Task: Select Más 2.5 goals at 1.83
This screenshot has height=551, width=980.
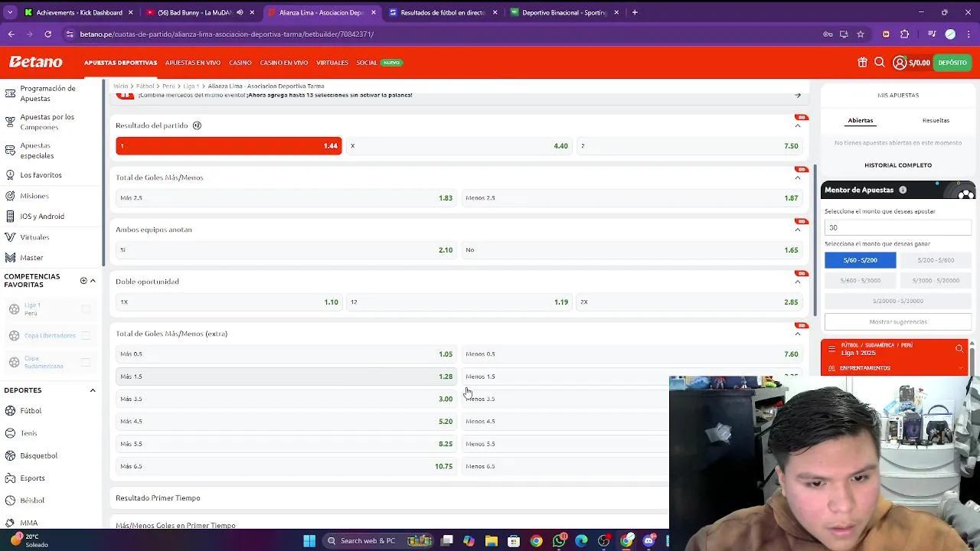Action: tap(286, 197)
